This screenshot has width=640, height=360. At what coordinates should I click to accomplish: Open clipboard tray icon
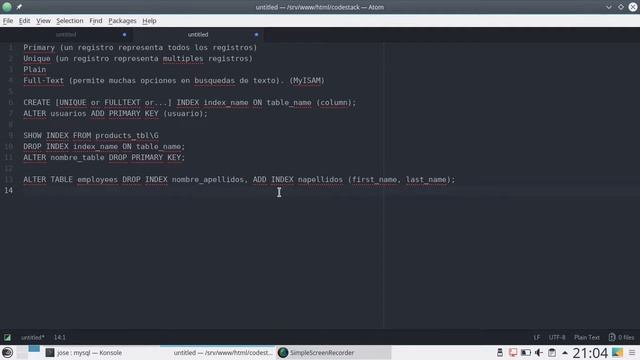pos(552,353)
